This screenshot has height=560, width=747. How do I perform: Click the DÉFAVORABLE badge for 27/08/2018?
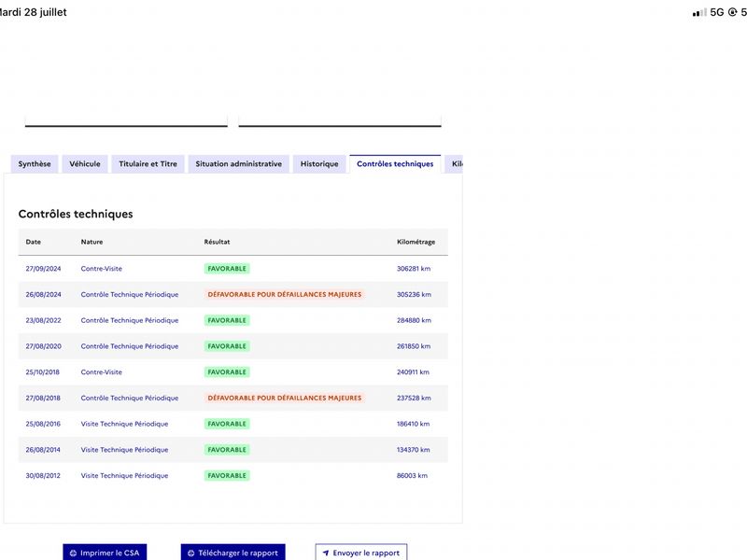click(x=285, y=399)
